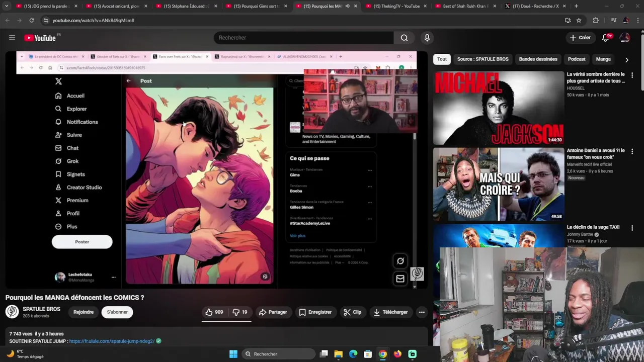Screen dimensions: 644x362
Task: Click the Rejoindre button
Action: coord(84,312)
